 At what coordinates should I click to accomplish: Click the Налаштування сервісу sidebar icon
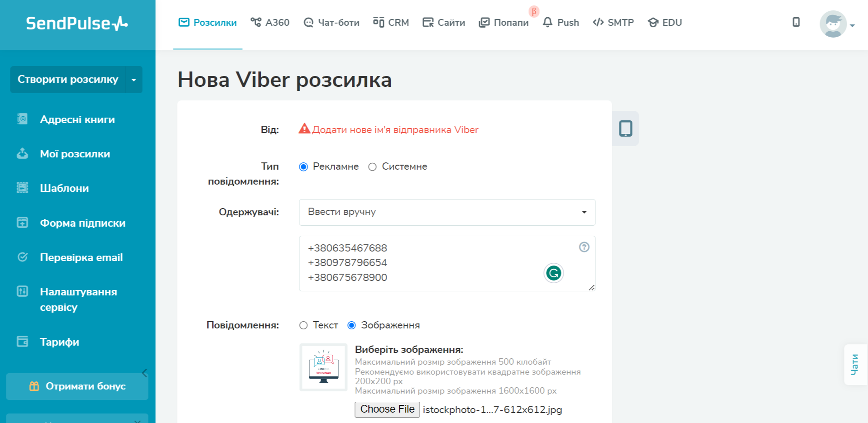(22, 291)
